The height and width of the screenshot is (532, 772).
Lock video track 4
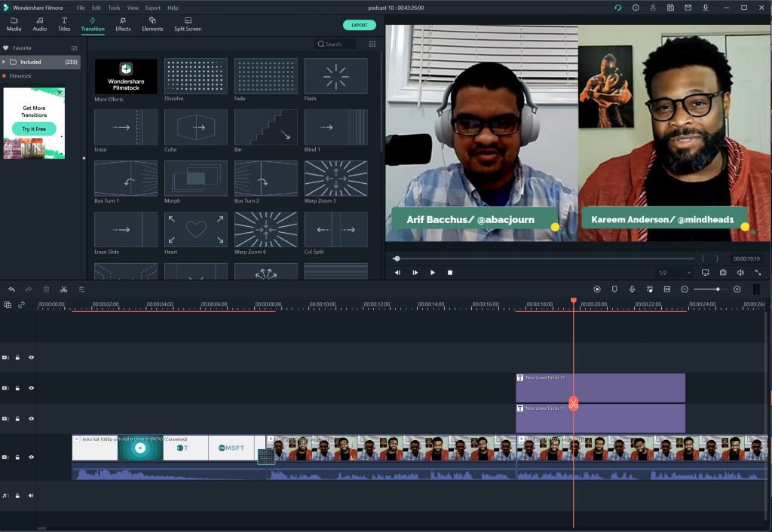18,357
